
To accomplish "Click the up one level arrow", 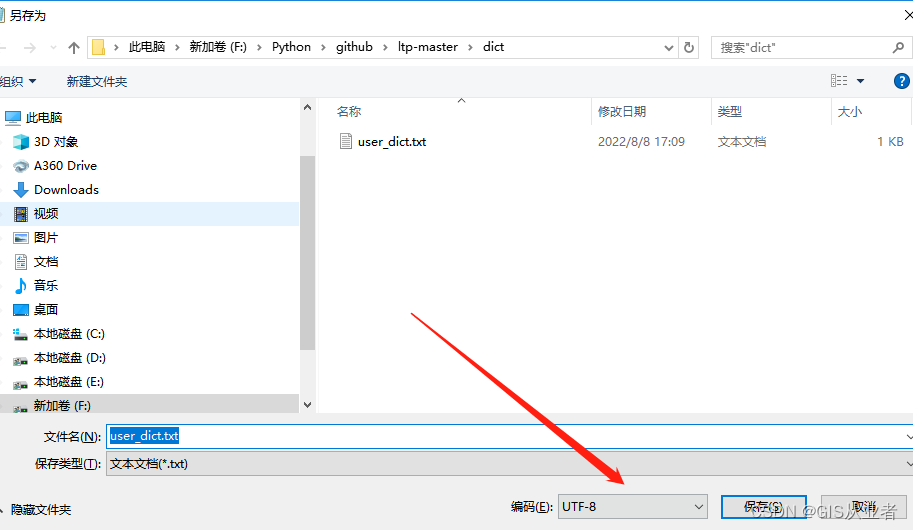I will (x=73, y=48).
